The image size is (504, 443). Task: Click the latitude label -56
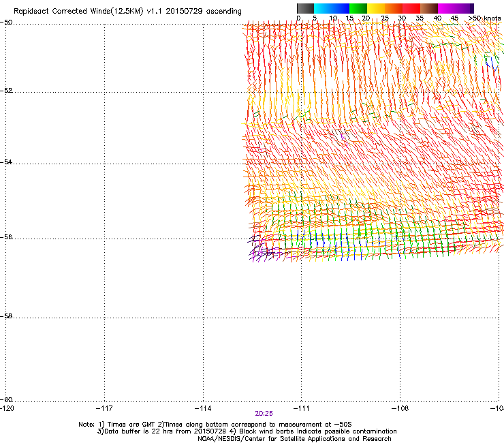[x=6, y=236]
